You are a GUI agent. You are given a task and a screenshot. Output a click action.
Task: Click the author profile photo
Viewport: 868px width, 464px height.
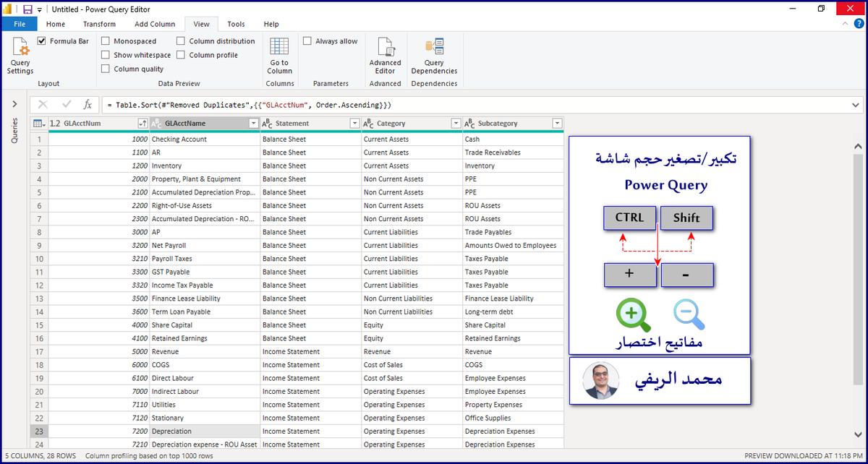(x=602, y=380)
